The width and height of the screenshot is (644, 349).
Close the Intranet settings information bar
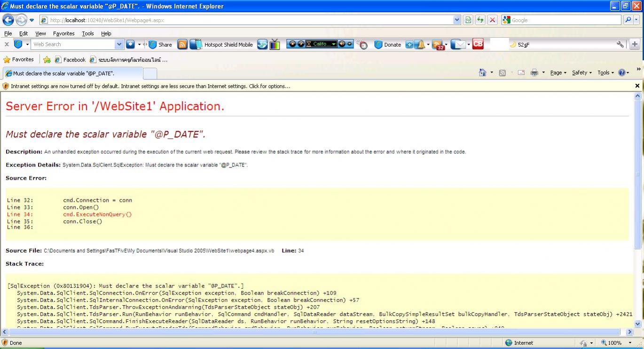[637, 86]
